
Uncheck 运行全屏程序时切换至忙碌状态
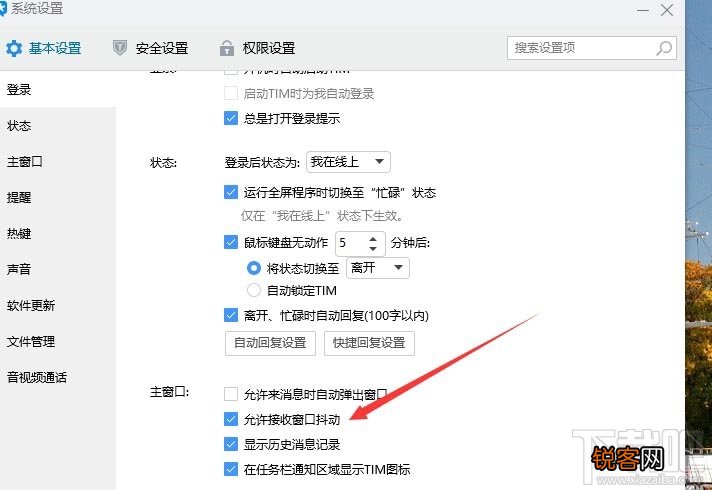coord(231,193)
